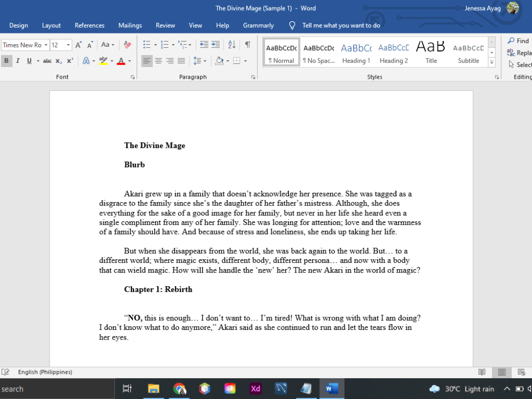Apply strikethrough formatting
Screen dimensions: 532x399
tap(47, 61)
